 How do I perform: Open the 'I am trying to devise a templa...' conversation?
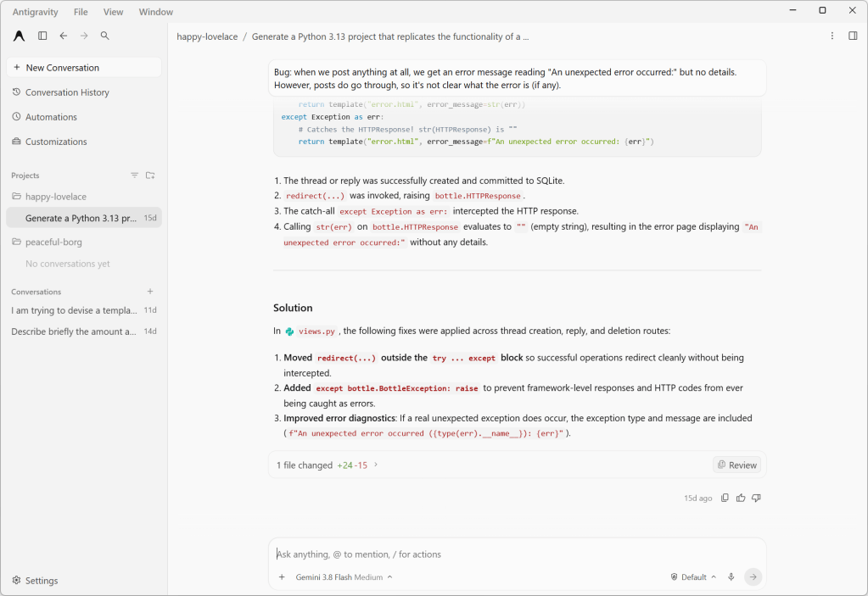pos(84,310)
